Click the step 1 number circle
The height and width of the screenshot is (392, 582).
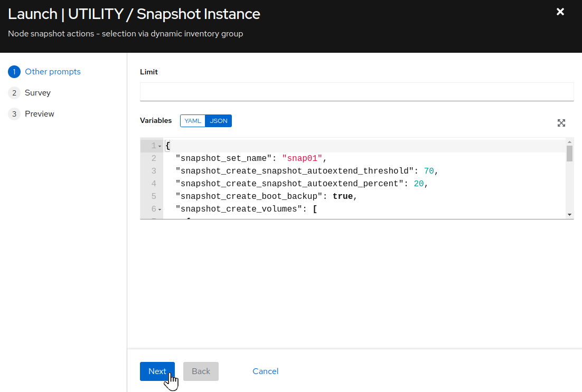click(14, 72)
